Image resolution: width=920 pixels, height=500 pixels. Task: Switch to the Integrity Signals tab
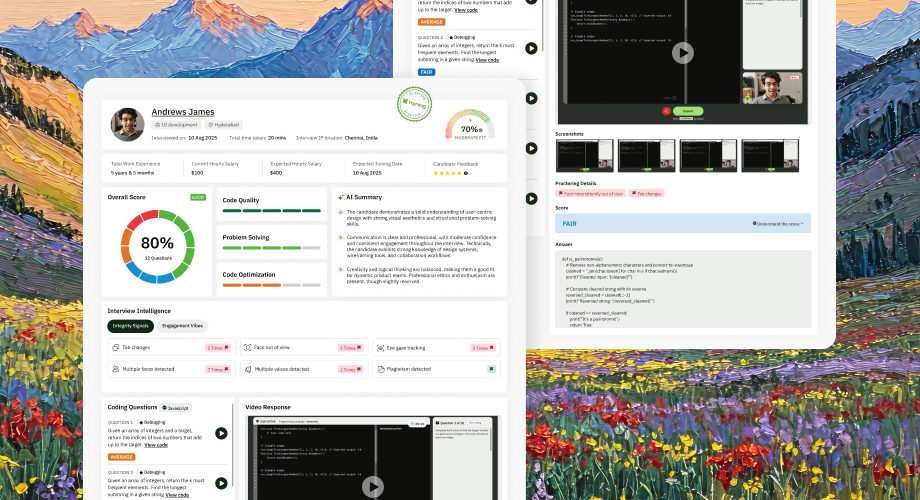point(130,326)
